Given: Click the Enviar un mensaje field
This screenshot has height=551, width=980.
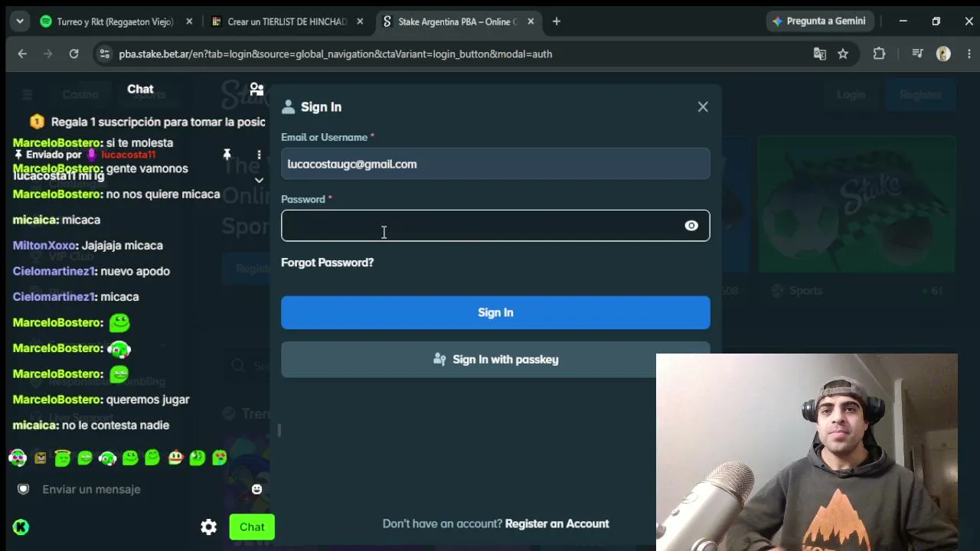Looking at the screenshot, I should click(x=142, y=489).
